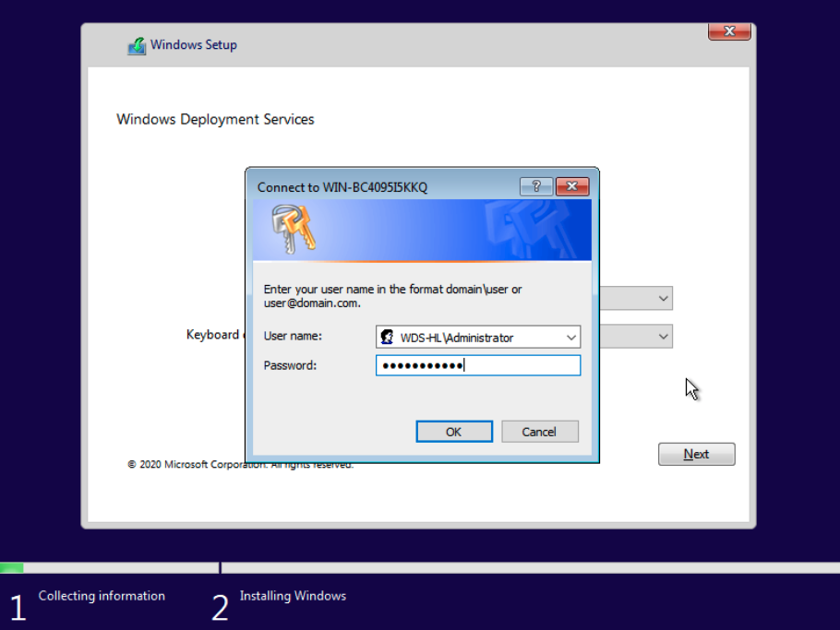The height and width of the screenshot is (630, 840).
Task: Close the Windows Setup window
Action: (729, 31)
